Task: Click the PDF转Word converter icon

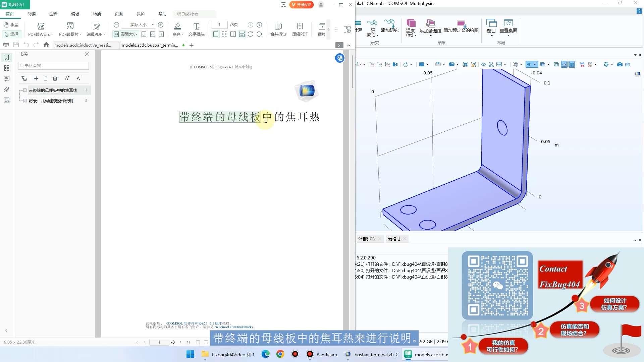Action: tap(41, 26)
